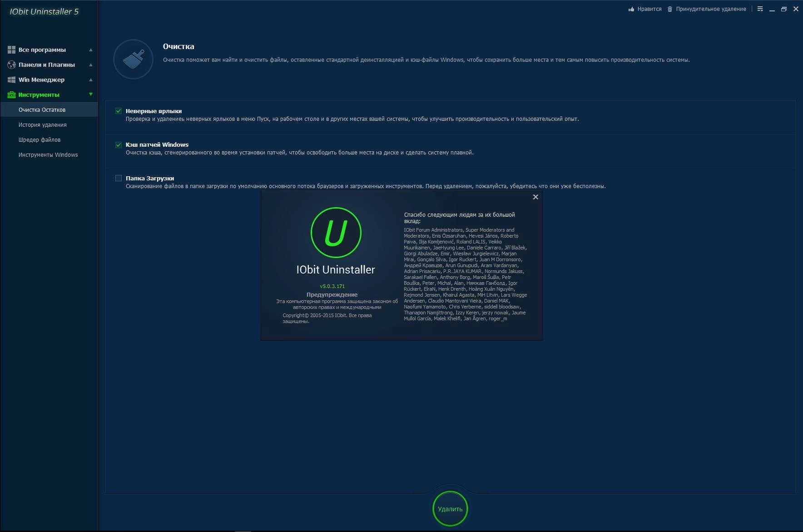The image size is (803, 532).
Task: Click the Предупреждение heading in About dialog
Action: (332, 294)
